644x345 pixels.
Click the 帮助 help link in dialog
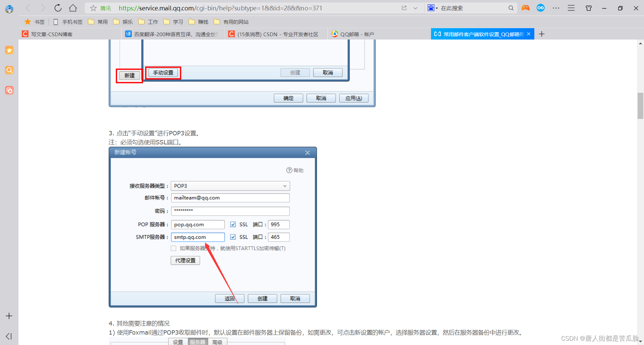[x=295, y=170]
